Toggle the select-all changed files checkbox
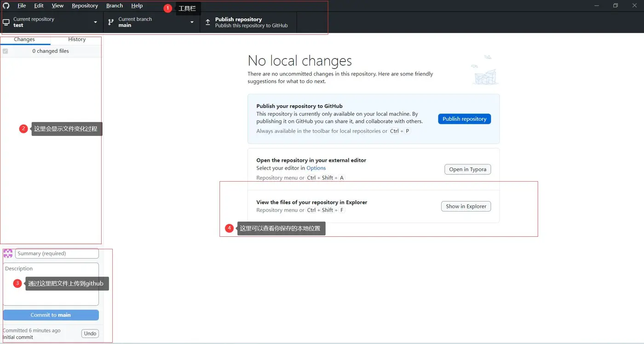The image size is (644, 344). [6, 51]
